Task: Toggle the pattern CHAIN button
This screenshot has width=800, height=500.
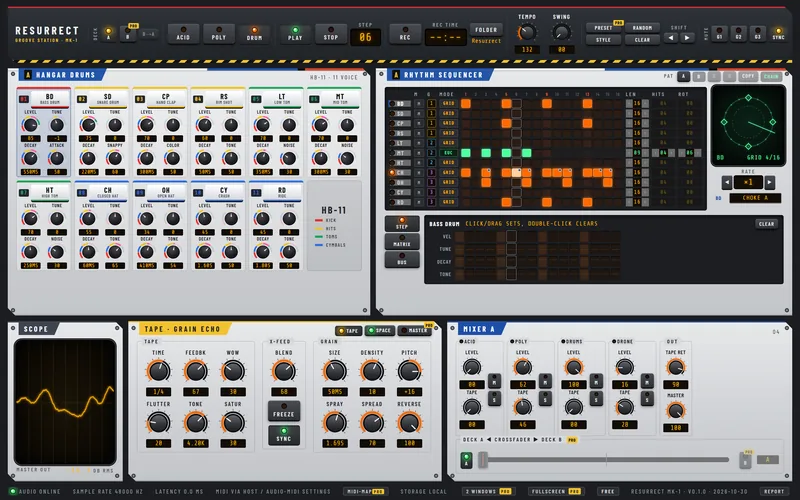Action: (771, 77)
